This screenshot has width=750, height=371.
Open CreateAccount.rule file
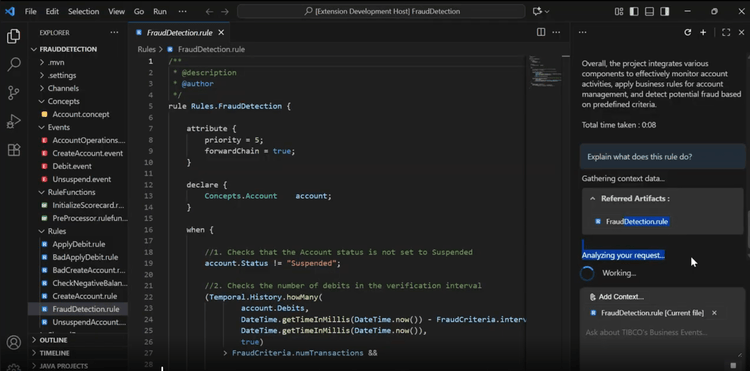84,296
